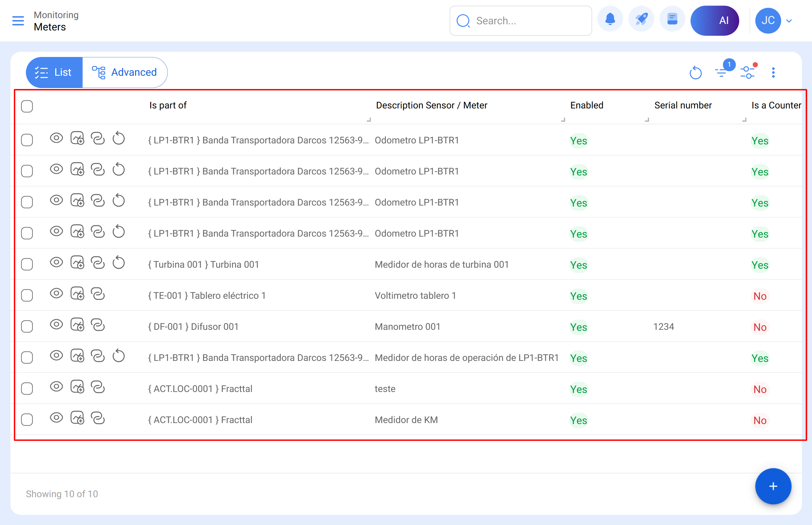This screenshot has height=525, width=812.
Task: Click the notifications bell icon
Action: pyautogui.click(x=610, y=19)
